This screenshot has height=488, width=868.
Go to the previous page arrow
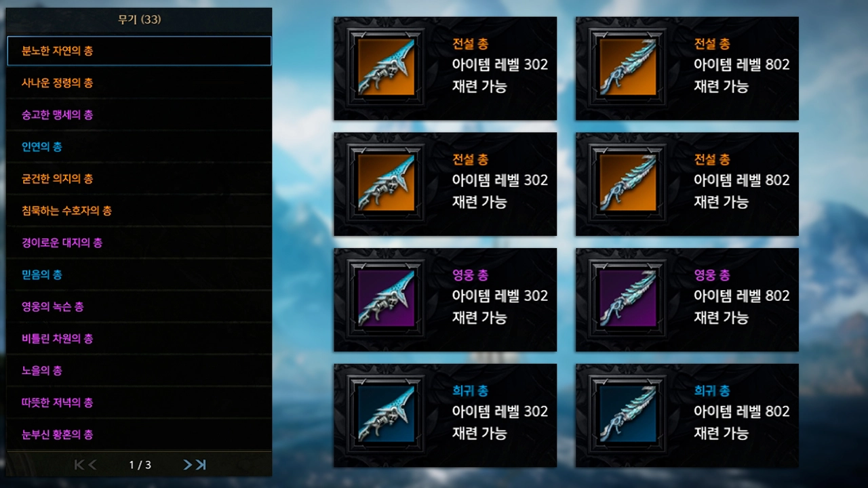(92, 465)
